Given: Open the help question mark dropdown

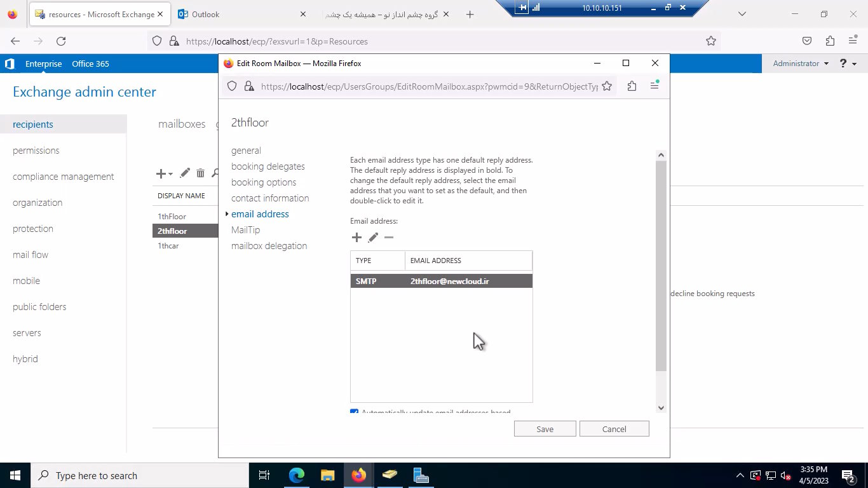Looking at the screenshot, I should (848, 64).
